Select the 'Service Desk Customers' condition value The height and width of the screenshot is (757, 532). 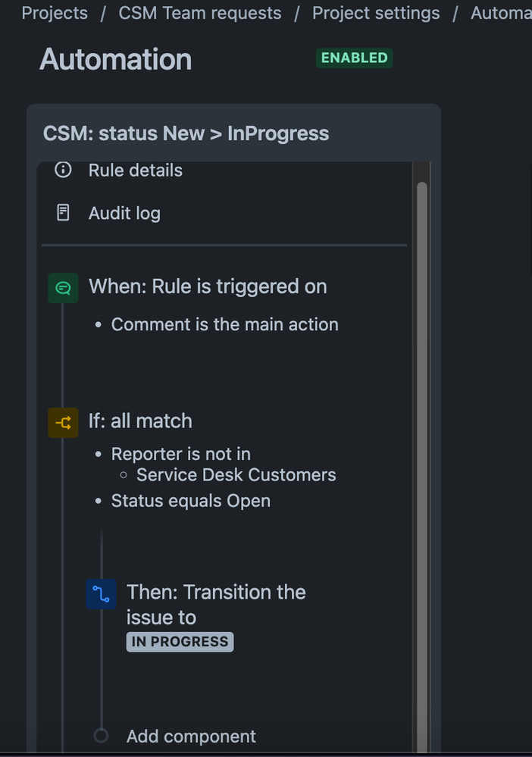(236, 474)
